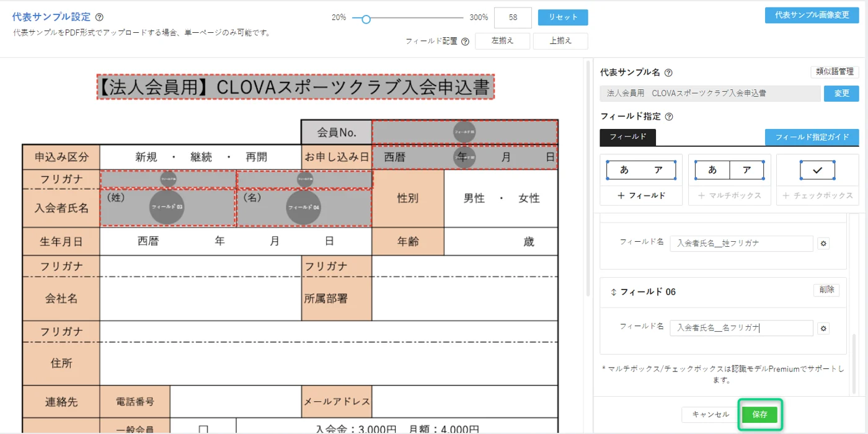Click help icon beside 代表サンプル設定 title
The image size is (868, 434).
[x=100, y=17]
